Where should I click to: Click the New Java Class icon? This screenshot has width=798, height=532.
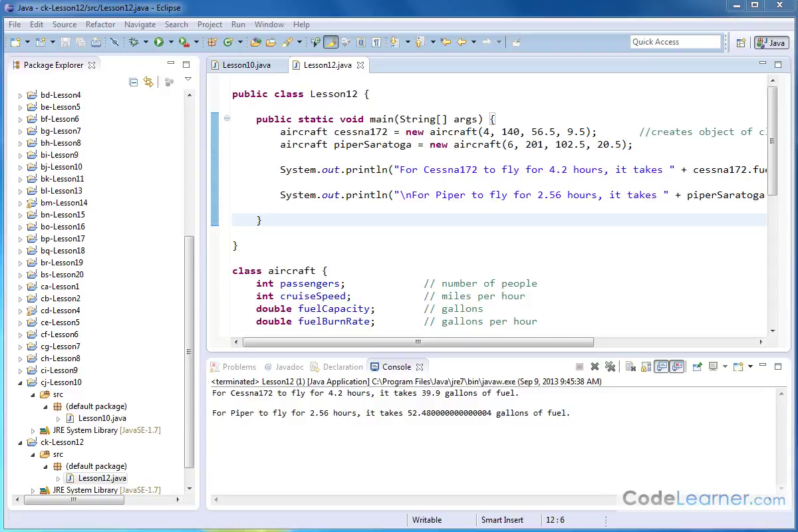[228, 42]
